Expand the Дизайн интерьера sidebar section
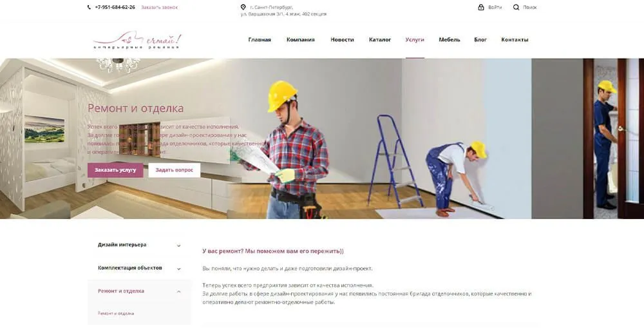The height and width of the screenshot is (328, 644). 139,245
